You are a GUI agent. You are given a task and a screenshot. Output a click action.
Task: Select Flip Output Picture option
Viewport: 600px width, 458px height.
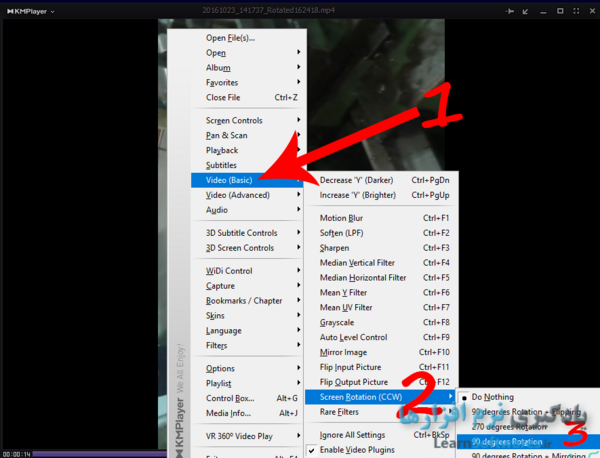point(380,382)
